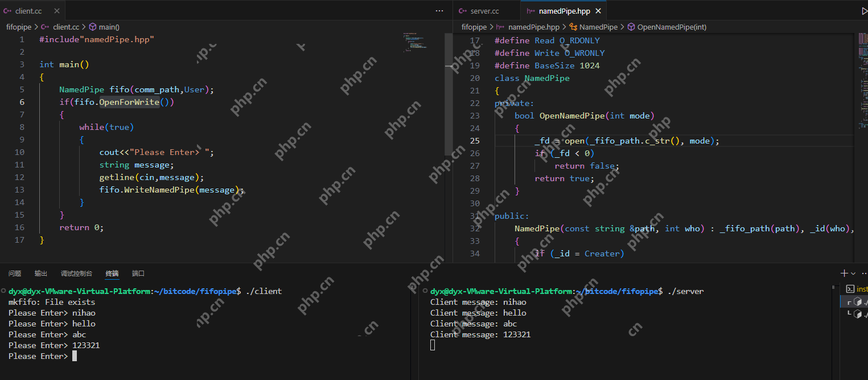868x380 pixels.
Task: Click the header file icon on namedPipe.hpp tab
Action: tap(530, 11)
